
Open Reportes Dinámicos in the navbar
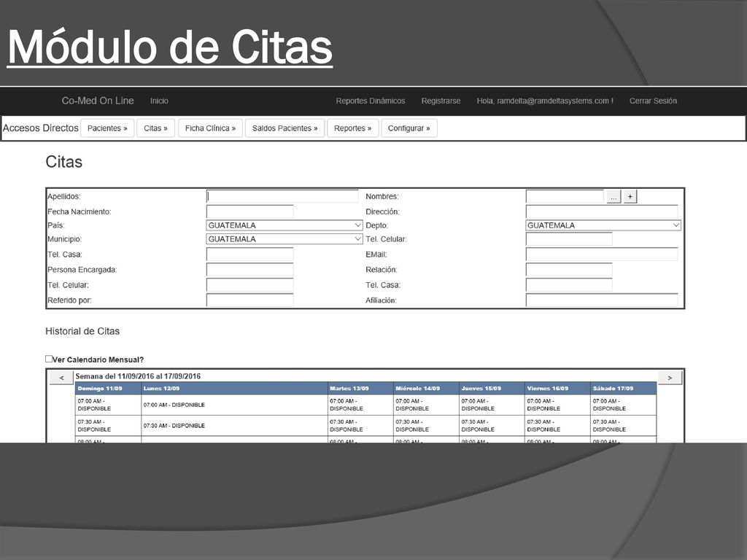[x=370, y=101]
